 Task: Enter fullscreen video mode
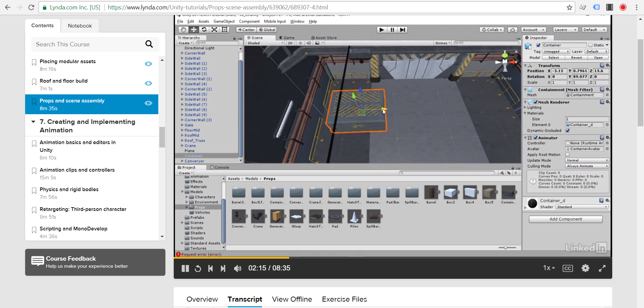[602, 268]
